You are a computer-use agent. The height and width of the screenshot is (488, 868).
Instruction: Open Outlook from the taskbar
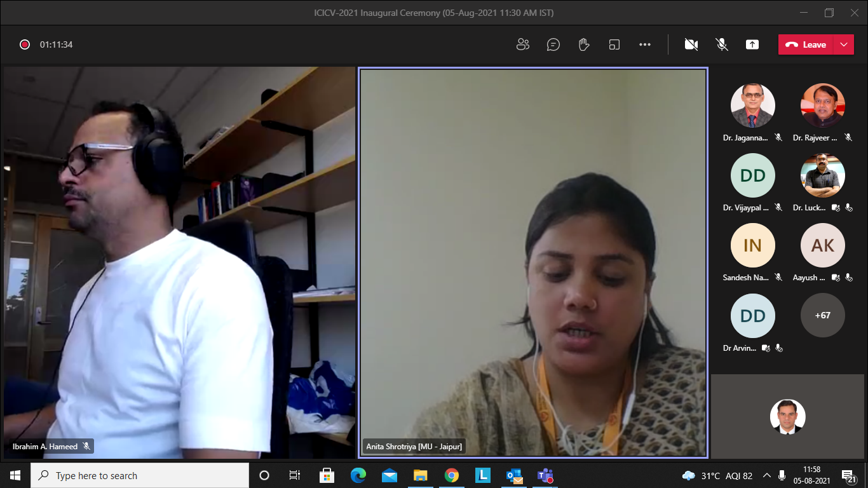tap(514, 475)
